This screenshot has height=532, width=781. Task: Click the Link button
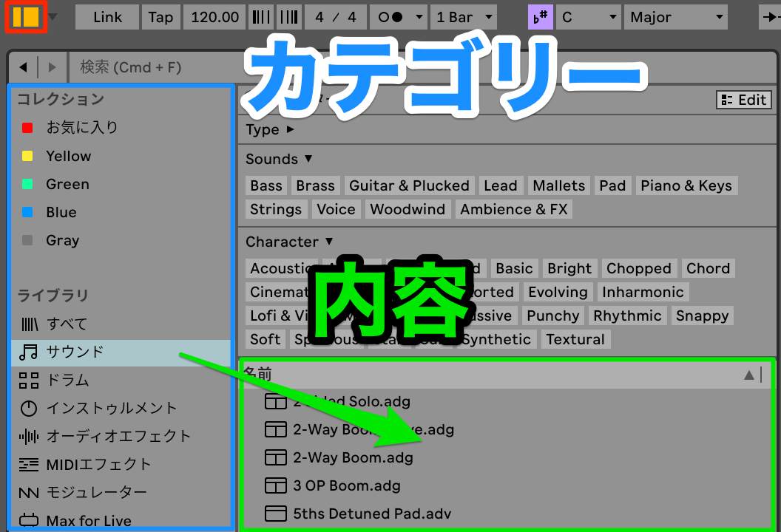107,18
